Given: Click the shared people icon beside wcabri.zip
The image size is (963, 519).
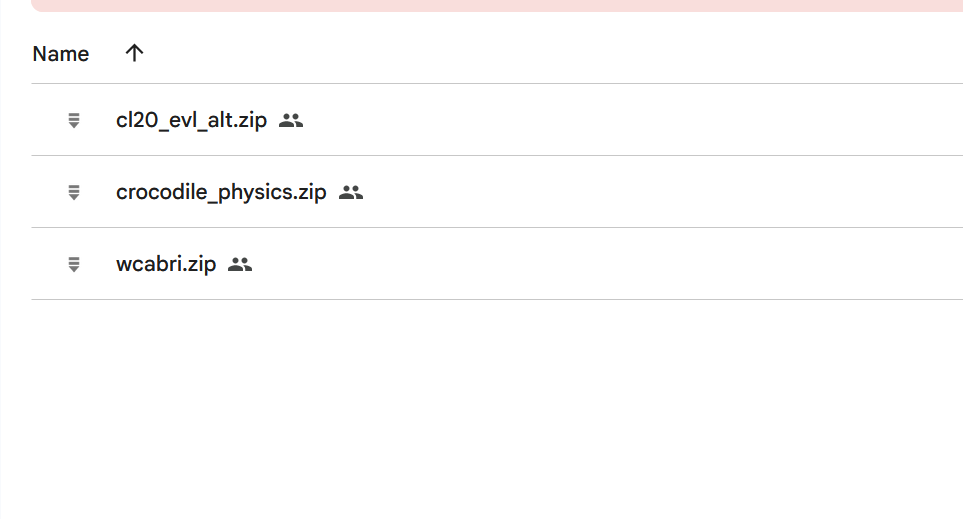Looking at the screenshot, I should click(x=240, y=265).
